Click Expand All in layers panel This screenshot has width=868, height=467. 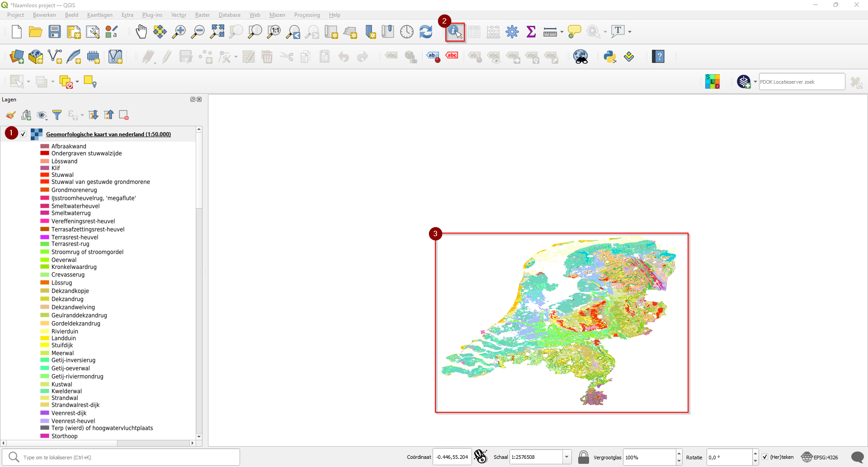click(x=94, y=115)
